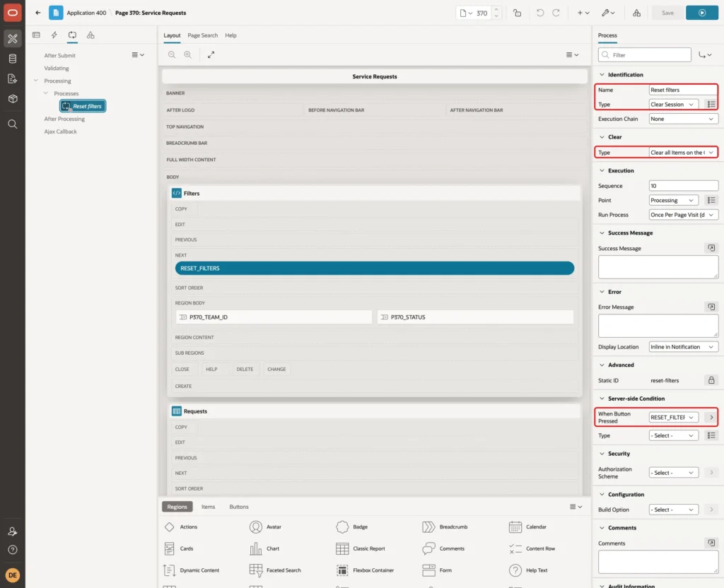The image size is (724, 588).
Task: Zoom in the layout view
Action: coord(187,54)
